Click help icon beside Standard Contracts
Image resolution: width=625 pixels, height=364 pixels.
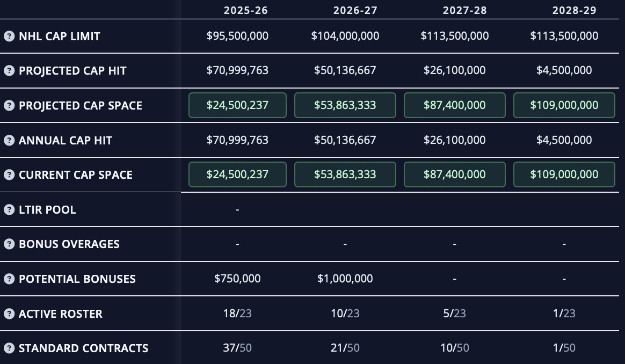pos(9,348)
